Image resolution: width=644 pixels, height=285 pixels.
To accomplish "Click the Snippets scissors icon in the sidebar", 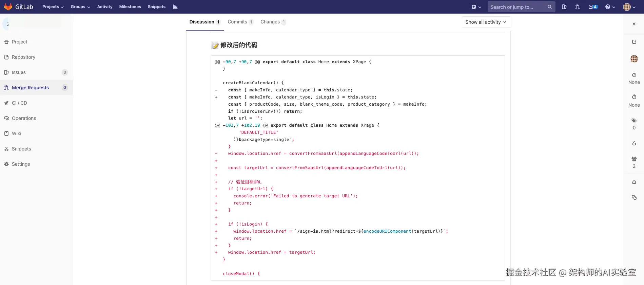I will [x=6, y=149].
